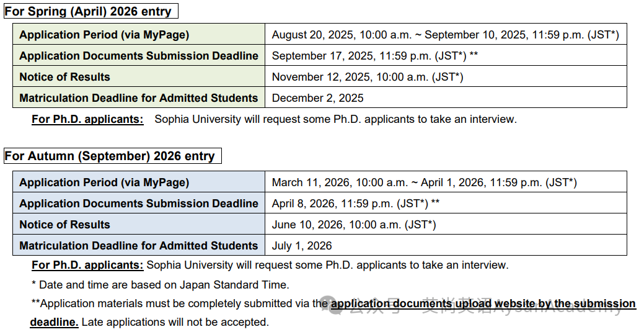This screenshot has width=644, height=332.
Task: Click the March 11, 2026 application period dates
Action: 424,182
